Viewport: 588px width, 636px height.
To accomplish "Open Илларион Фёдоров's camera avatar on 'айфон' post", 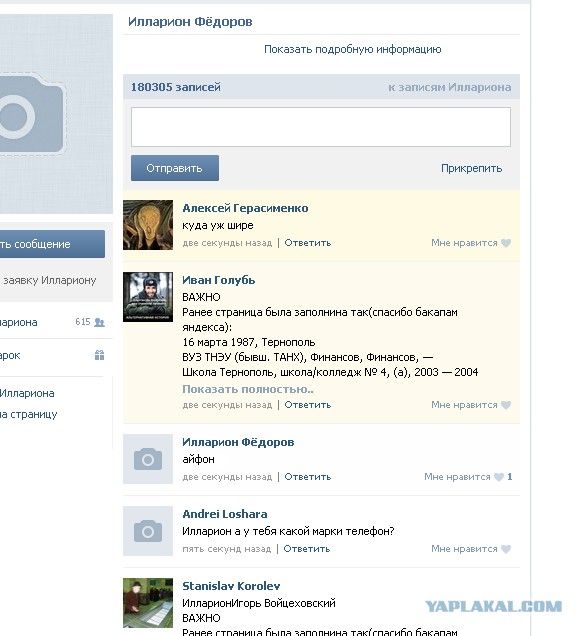I will pyautogui.click(x=148, y=459).
